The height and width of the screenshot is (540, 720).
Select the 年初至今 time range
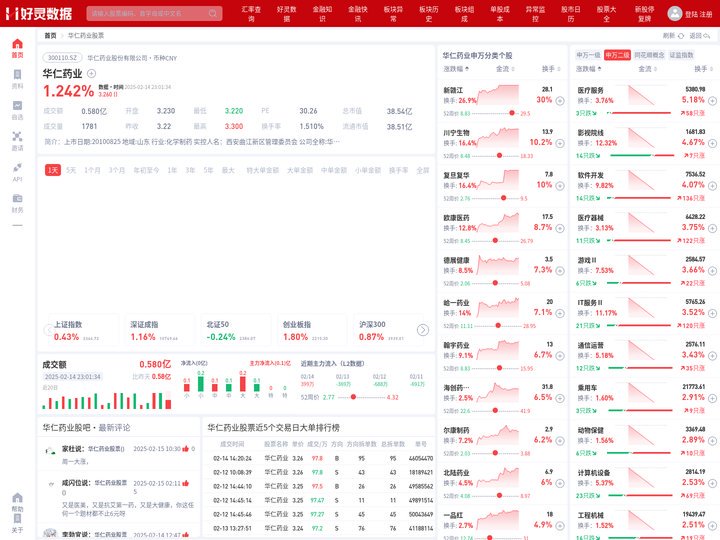click(x=146, y=170)
